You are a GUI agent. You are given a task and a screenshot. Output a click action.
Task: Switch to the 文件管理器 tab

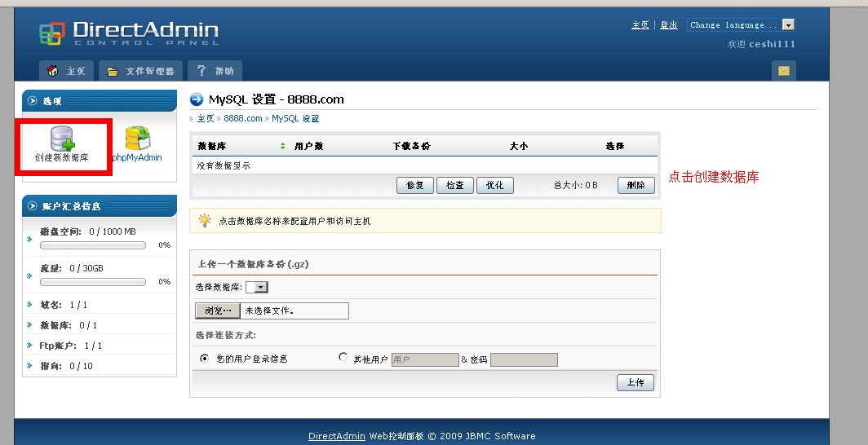coord(140,71)
